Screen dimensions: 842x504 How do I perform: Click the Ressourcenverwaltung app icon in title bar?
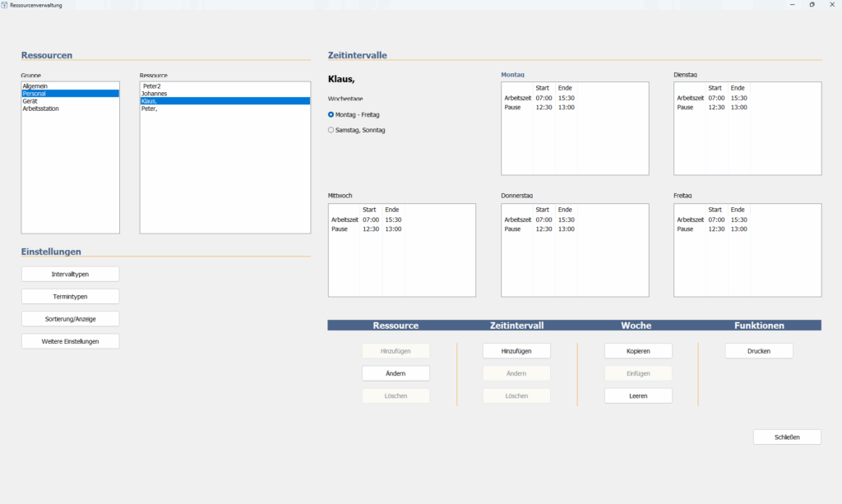[x=5, y=5]
